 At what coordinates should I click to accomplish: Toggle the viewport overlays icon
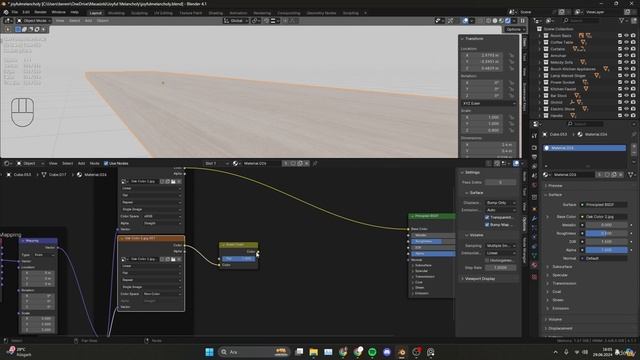465,20
